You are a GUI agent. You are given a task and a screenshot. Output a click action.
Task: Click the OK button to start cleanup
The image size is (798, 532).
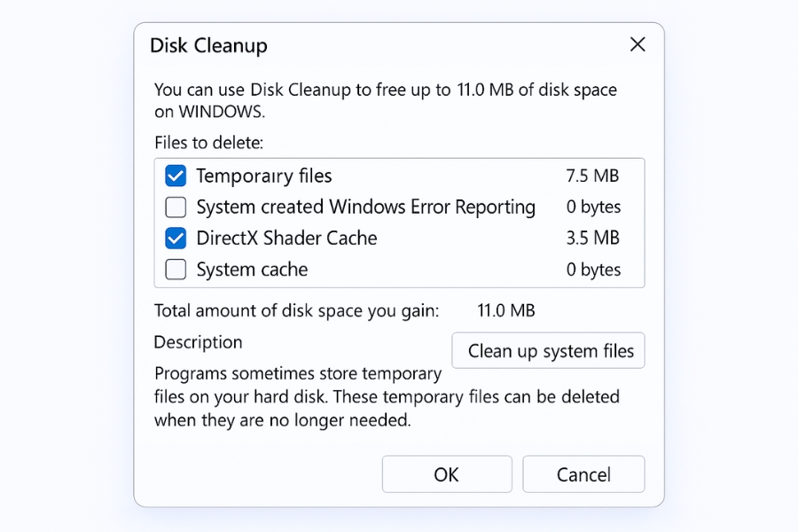pos(446,473)
